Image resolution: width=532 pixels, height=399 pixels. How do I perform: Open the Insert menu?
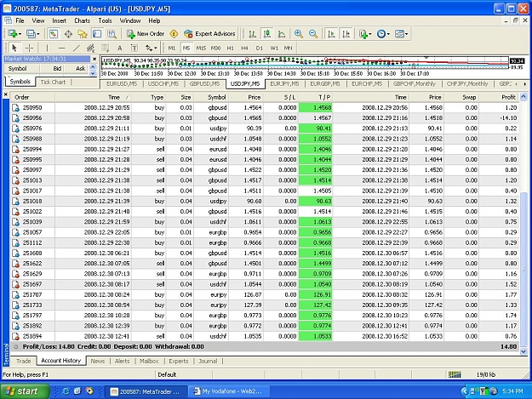(59, 20)
